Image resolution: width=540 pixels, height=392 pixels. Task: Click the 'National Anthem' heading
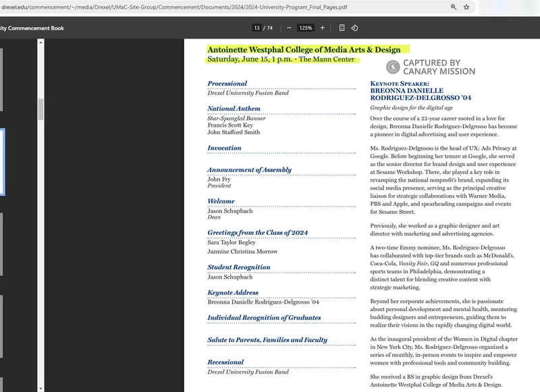(x=234, y=109)
